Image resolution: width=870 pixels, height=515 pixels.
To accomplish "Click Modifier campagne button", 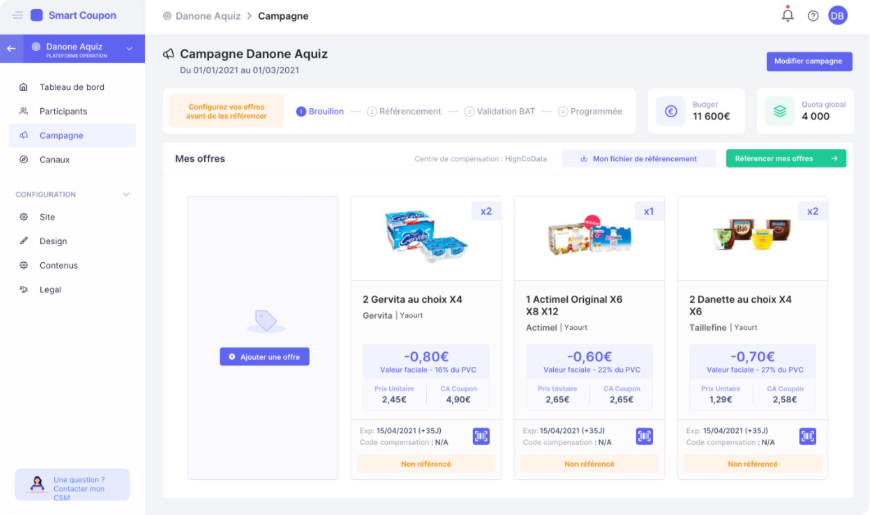I will coord(809,61).
